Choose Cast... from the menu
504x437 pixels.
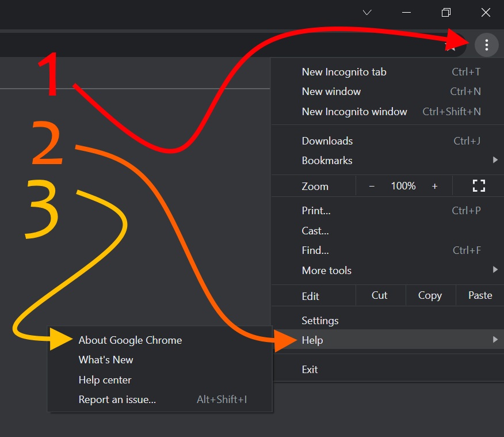(x=388, y=230)
